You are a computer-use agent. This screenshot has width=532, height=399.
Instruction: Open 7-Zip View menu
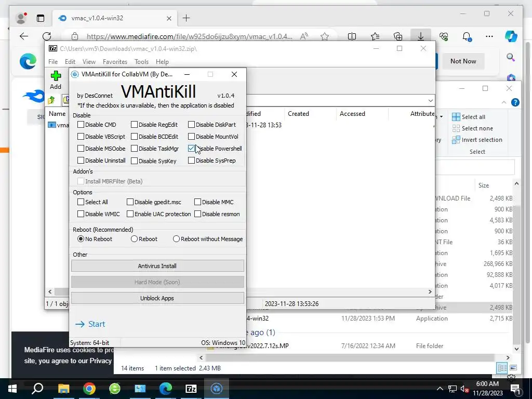coord(89,62)
